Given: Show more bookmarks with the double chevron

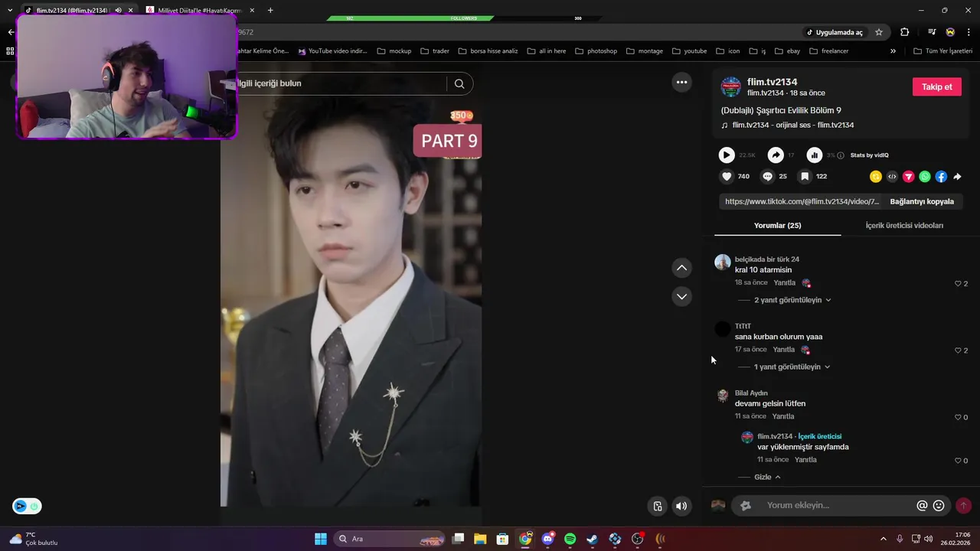Looking at the screenshot, I should (893, 51).
